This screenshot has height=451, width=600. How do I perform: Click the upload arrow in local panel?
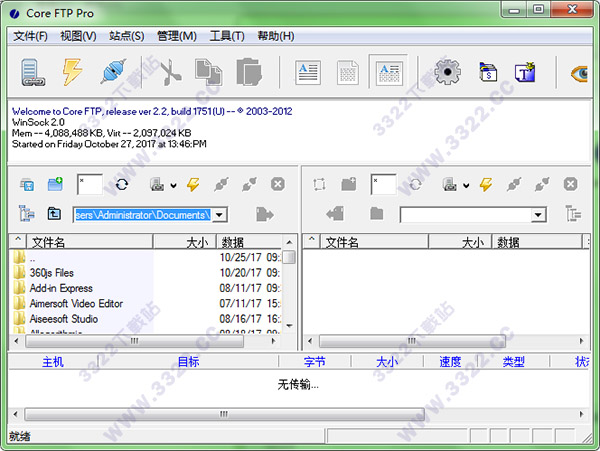click(x=264, y=214)
